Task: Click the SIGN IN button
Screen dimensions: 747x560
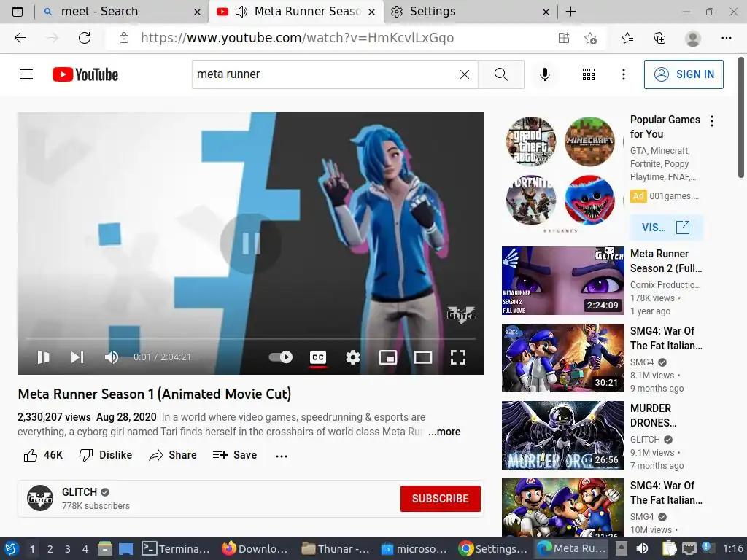Action: click(x=684, y=74)
